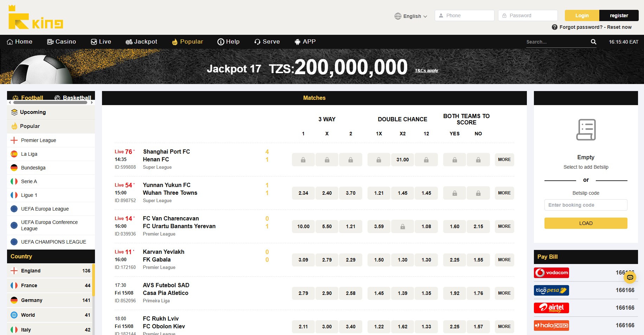Click the horizontal sports tab scrollbar
This screenshot has height=335, width=644.
pos(50,103)
